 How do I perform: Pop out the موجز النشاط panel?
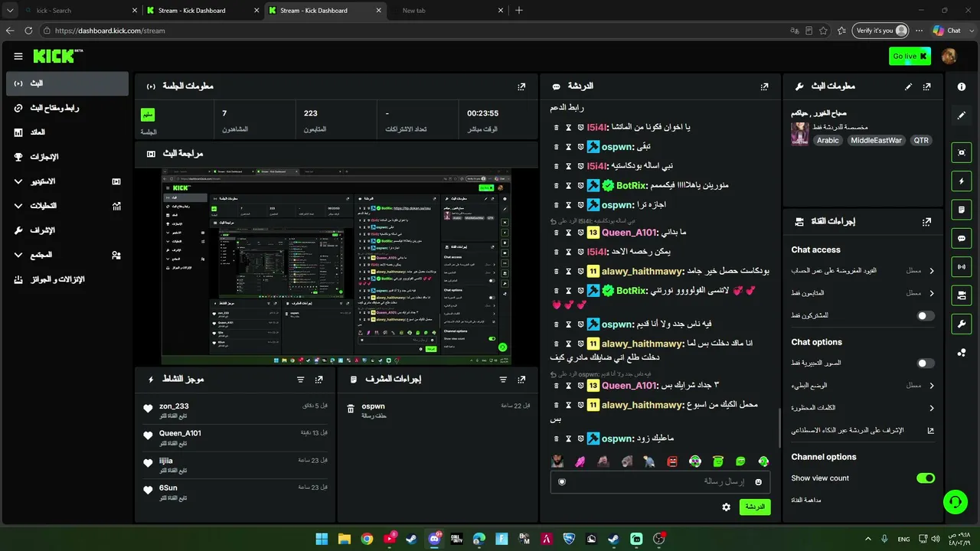[x=319, y=379]
